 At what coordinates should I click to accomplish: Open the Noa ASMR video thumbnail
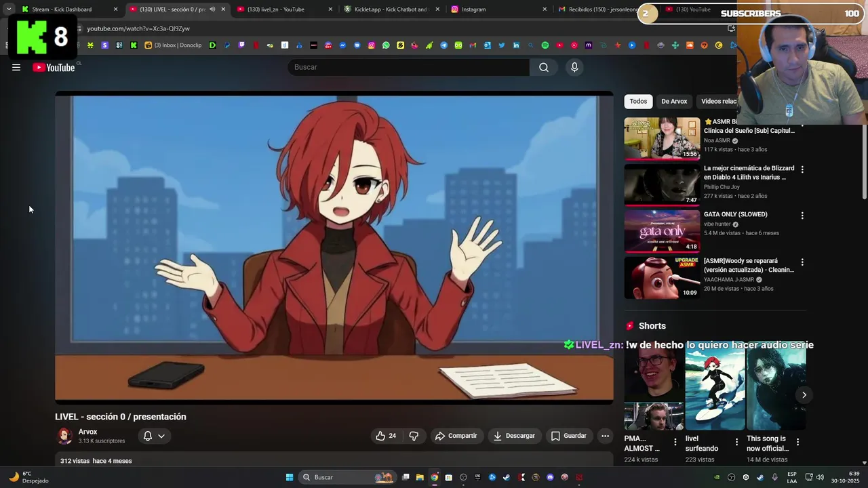click(x=662, y=138)
